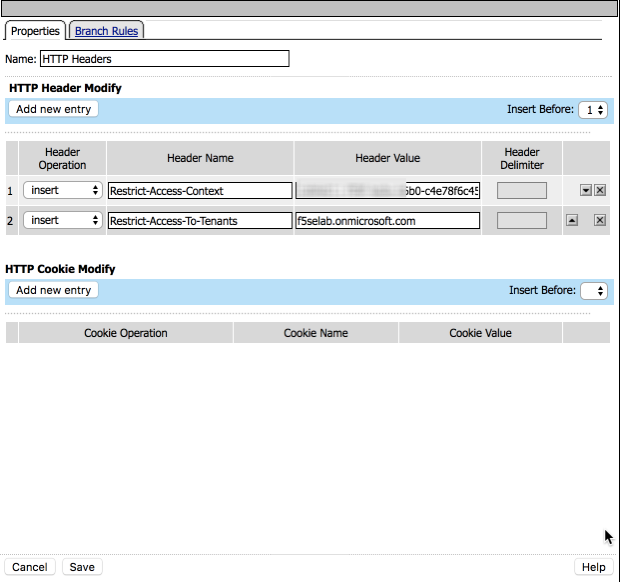Delete the Restrict-Access-To-Tenants header entry

[x=600, y=221]
